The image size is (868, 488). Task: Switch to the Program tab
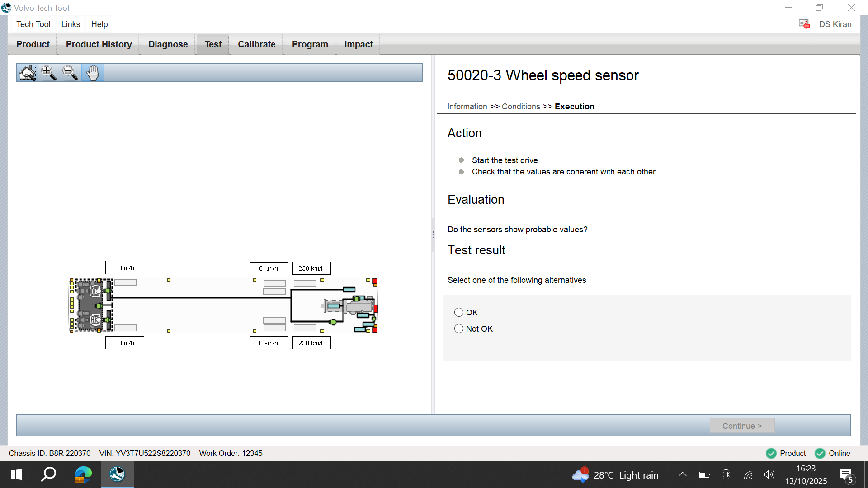pyautogui.click(x=310, y=44)
